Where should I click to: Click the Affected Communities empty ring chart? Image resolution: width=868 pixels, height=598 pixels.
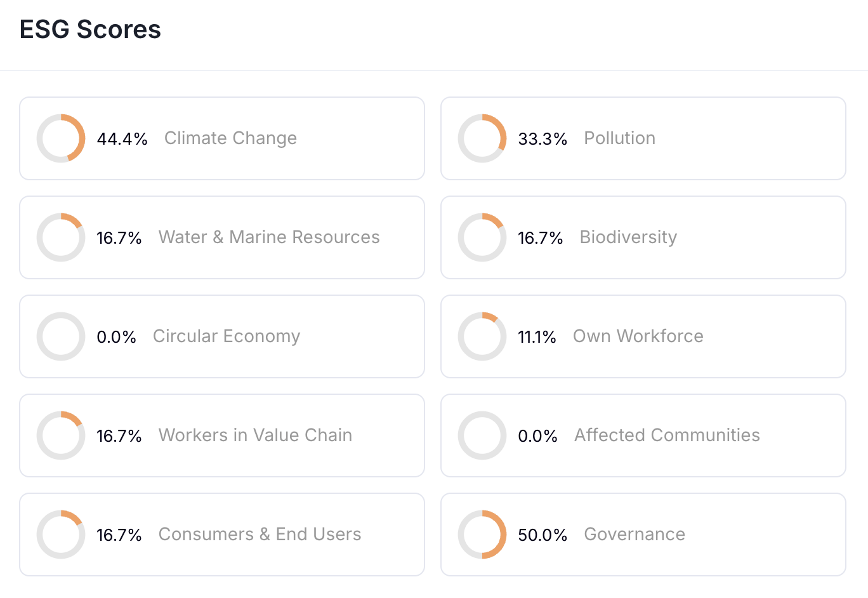pyautogui.click(x=482, y=435)
